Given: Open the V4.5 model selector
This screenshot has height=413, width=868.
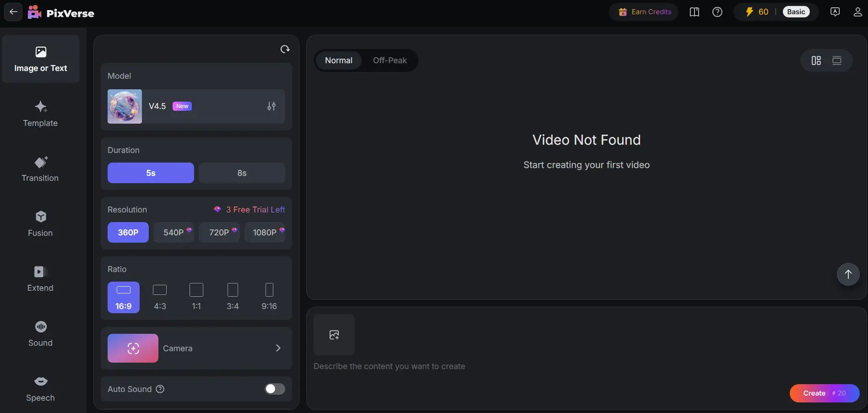Looking at the screenshot, I should pos(196,106).
